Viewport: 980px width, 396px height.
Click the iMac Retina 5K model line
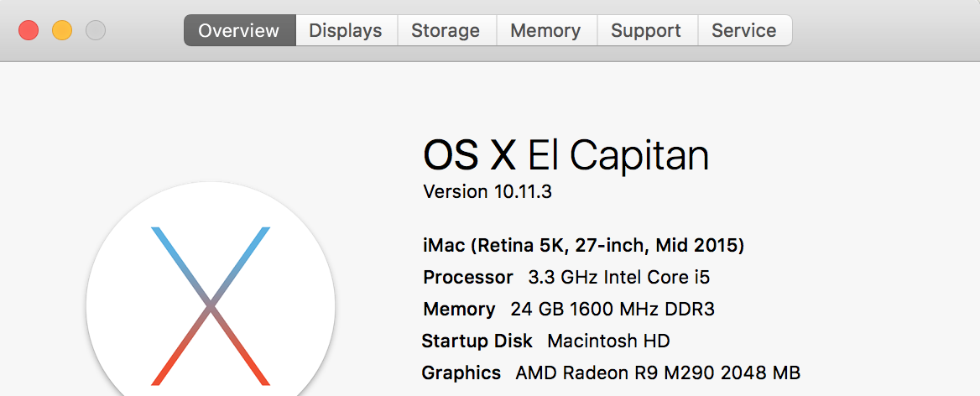click(583, 246)
